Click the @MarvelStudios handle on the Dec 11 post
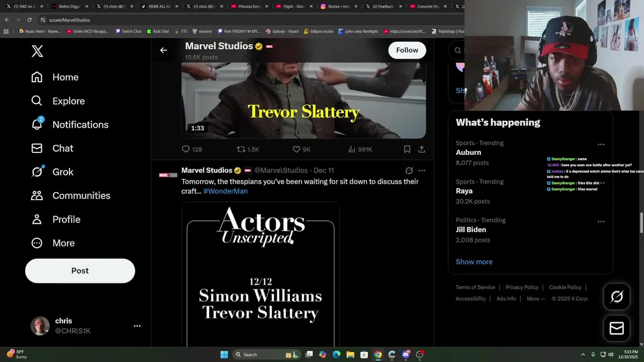 click(x=281, y=170)
